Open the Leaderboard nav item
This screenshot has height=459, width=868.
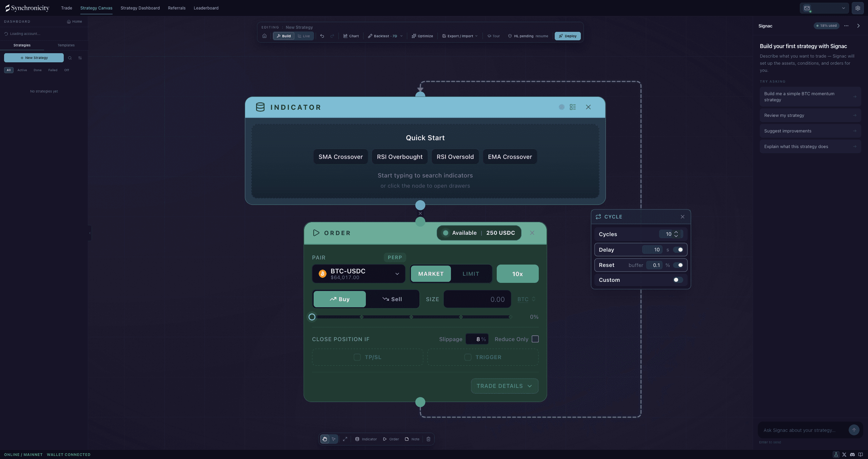click(206, 8)
